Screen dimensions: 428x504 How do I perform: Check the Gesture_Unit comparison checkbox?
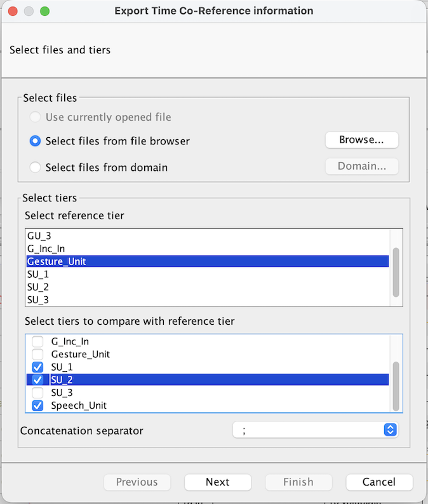pos(38,354)
